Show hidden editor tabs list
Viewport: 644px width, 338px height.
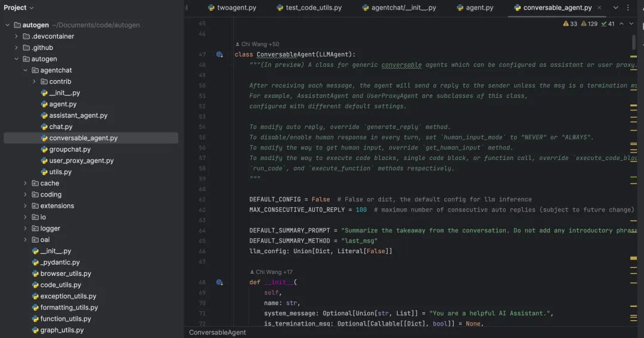(616, 8)
